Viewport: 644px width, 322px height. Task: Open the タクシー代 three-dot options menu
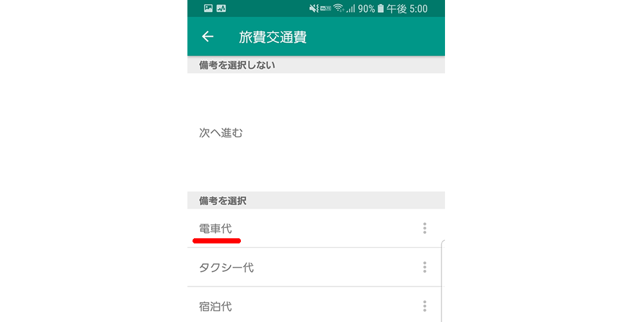tap(424, 267)
